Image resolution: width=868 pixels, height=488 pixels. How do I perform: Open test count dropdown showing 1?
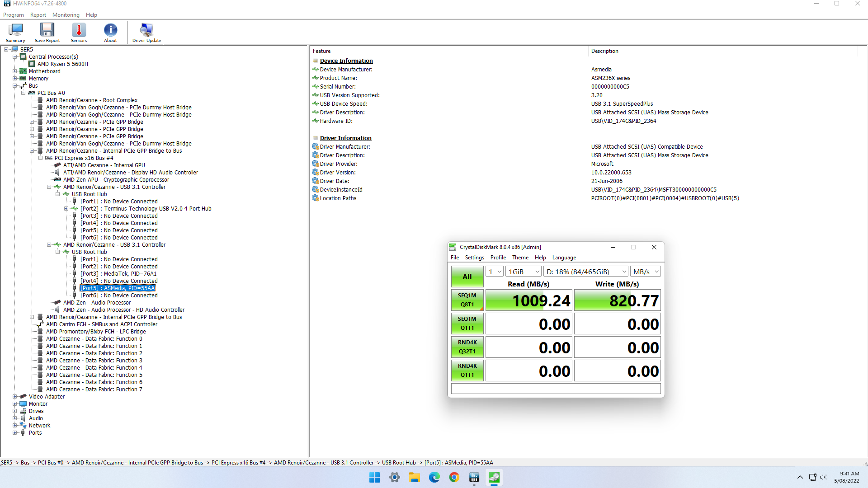495,272
